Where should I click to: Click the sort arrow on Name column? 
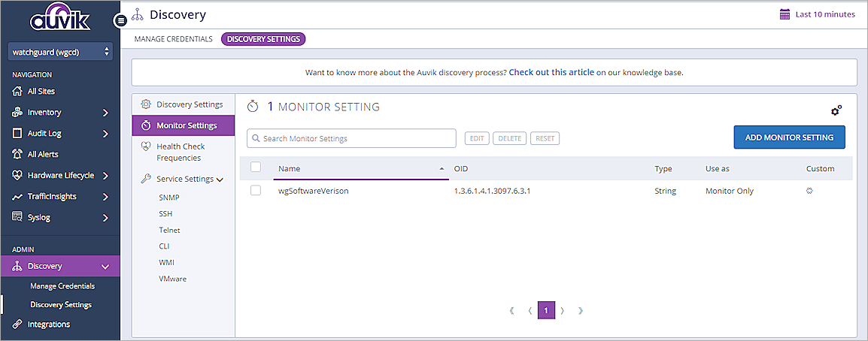(442, 168)
